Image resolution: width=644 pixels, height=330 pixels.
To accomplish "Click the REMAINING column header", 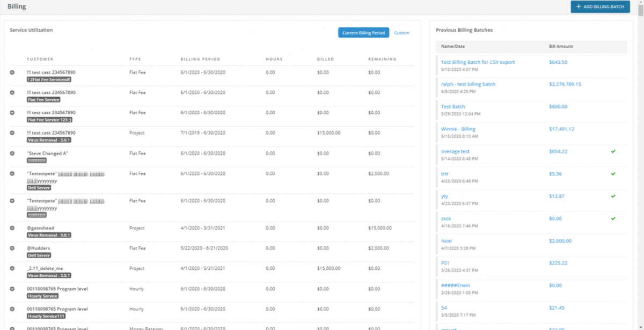I will 382,59.
